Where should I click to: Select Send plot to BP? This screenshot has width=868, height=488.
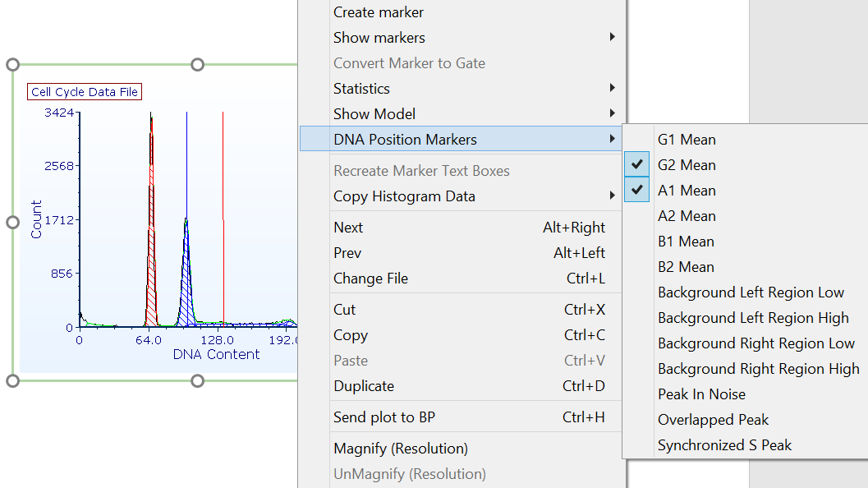[384, 417]
